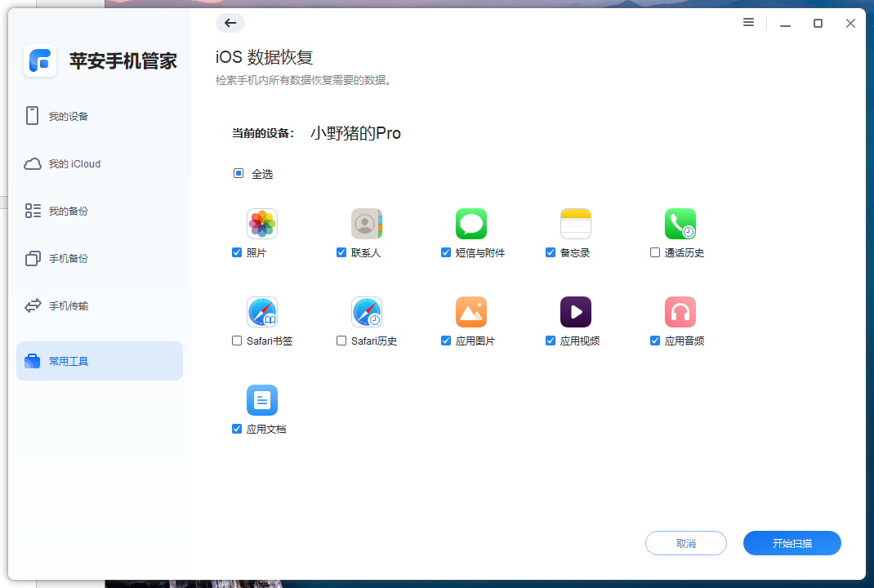Click the 联系人 (Contacts) icon
874x588 pixels.
click(x=367, y=223)
